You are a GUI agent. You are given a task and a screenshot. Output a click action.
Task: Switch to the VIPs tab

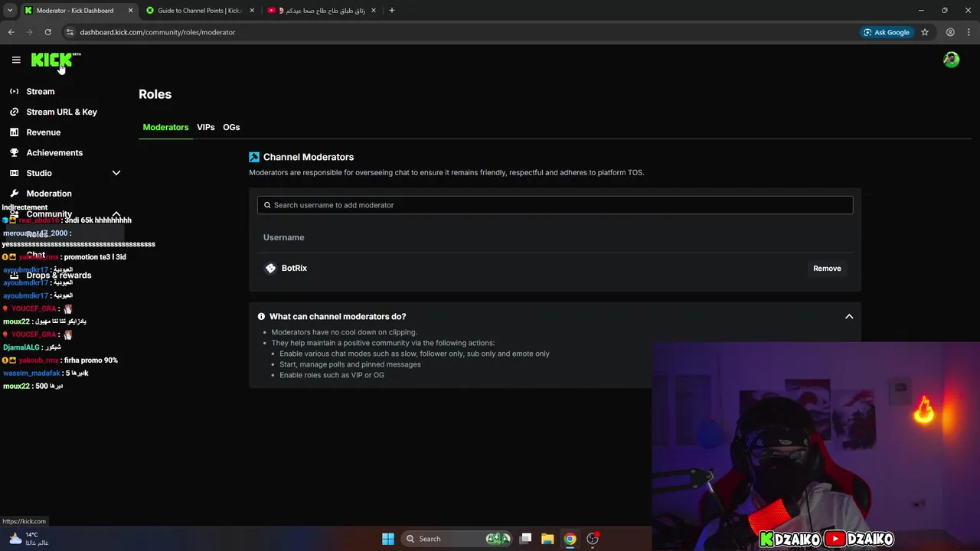click(x=206, y=127)
